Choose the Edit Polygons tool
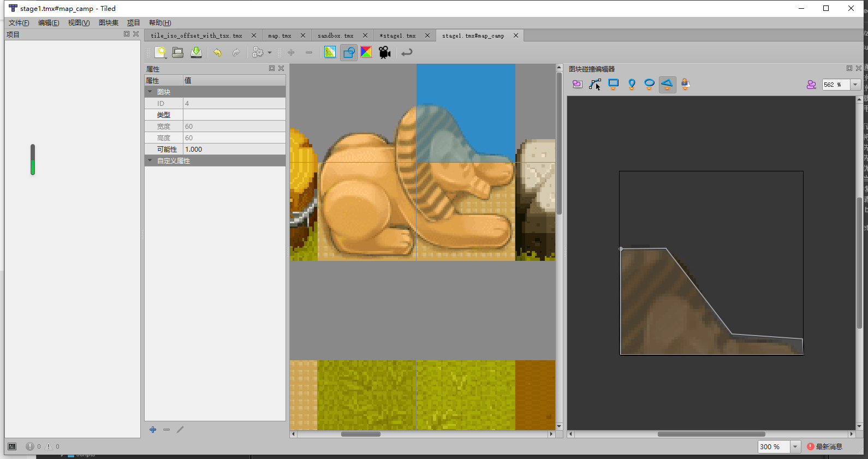This screenshot has width=868, height=459. pos(596,85)
